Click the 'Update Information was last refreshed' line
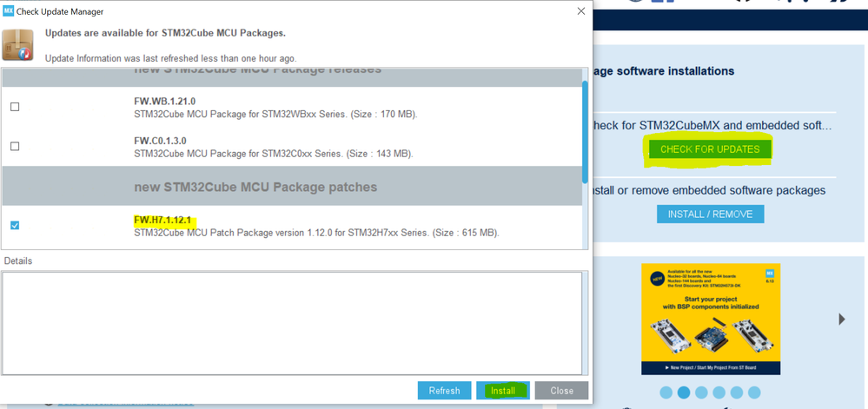 170,58
